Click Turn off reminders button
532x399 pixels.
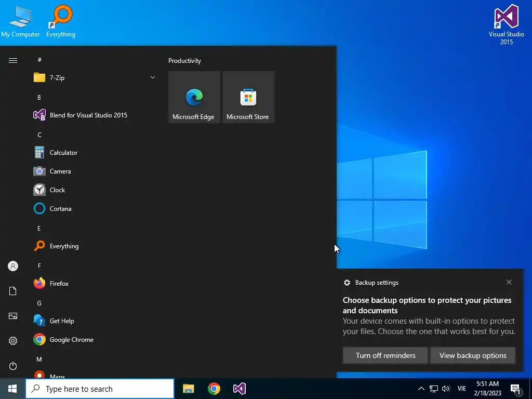tap(385, 355)
